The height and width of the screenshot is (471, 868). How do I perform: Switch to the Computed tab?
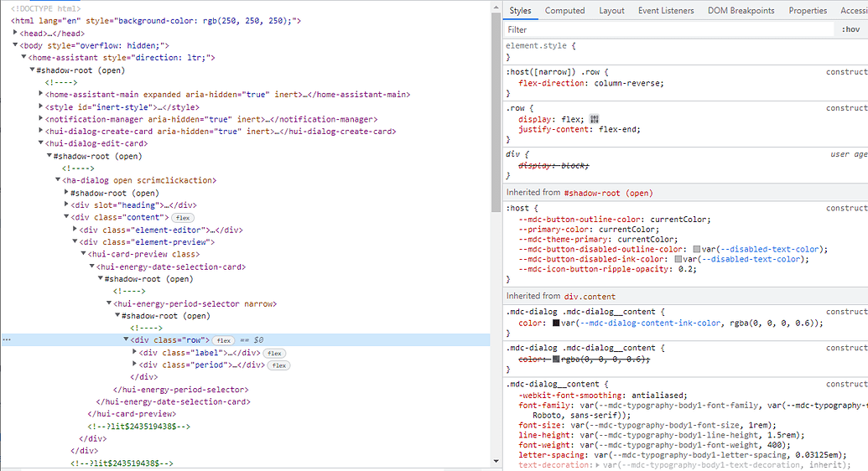tap(564, 11)
